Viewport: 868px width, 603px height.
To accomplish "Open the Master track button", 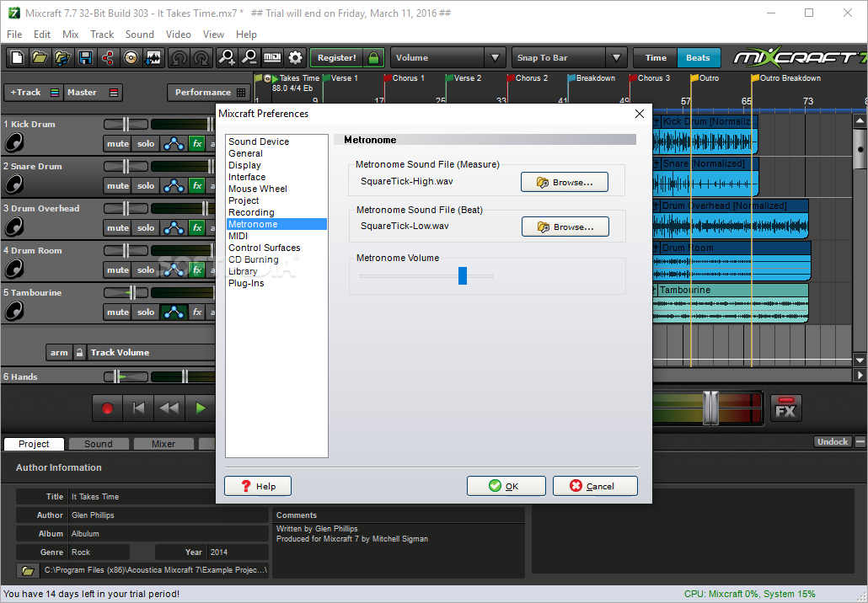I will (x=93, y=93).
